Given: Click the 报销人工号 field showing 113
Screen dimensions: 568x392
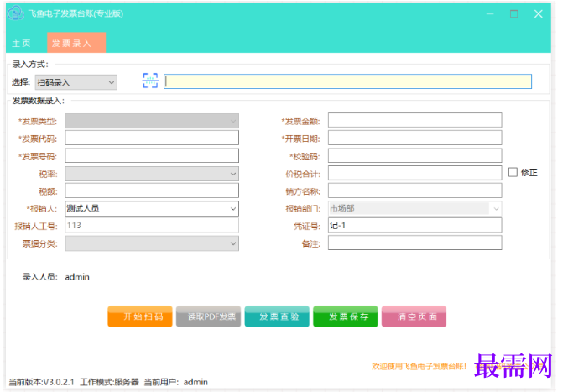Looking at the screenshot, I should 152,225.
